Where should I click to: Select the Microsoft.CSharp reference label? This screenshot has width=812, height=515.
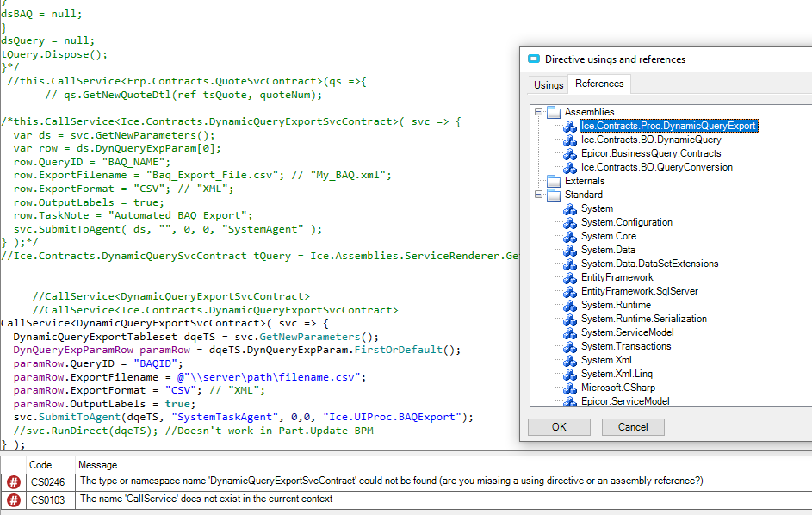(617, 388)
